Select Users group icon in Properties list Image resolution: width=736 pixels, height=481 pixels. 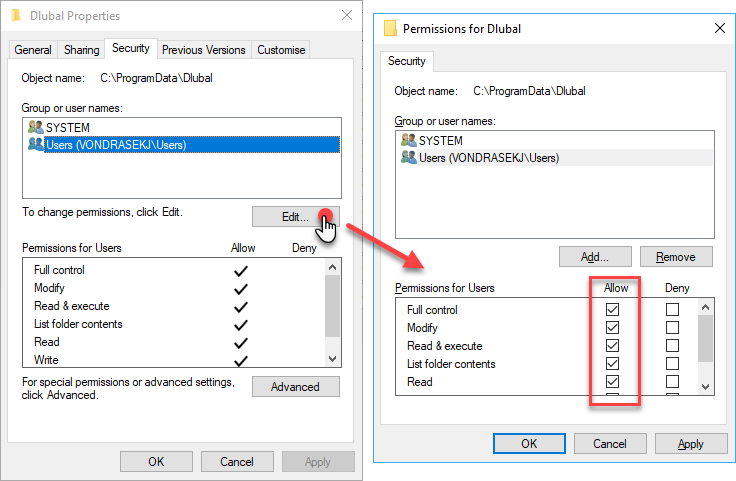[36, 144]
